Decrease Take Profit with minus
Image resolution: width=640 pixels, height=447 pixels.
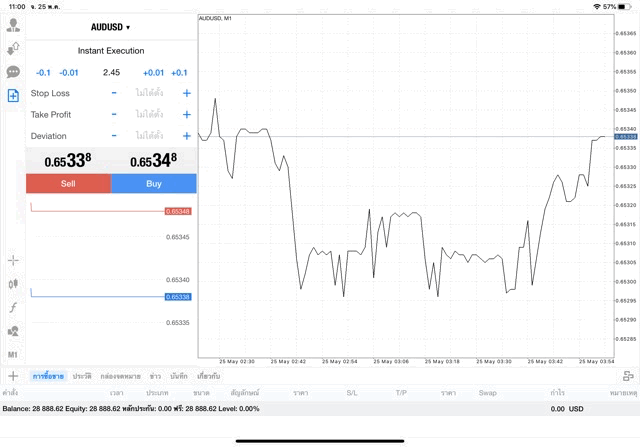click(x=114, y=114)
